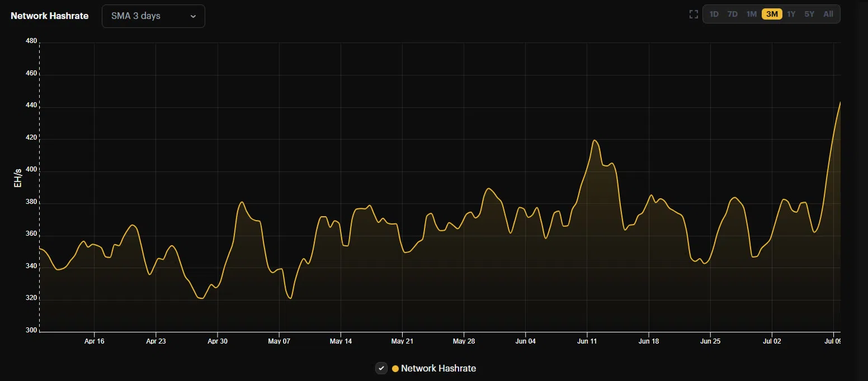This screenshot has width=868, height=381.
Task: Select the All time range
Action: tap(828, 15)
